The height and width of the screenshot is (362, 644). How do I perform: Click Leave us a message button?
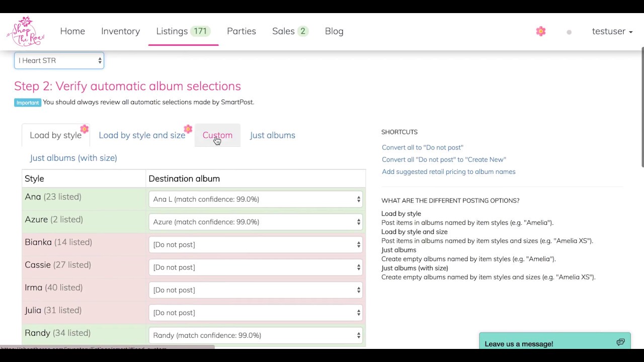pyautogui.click(x=519, y=344)
